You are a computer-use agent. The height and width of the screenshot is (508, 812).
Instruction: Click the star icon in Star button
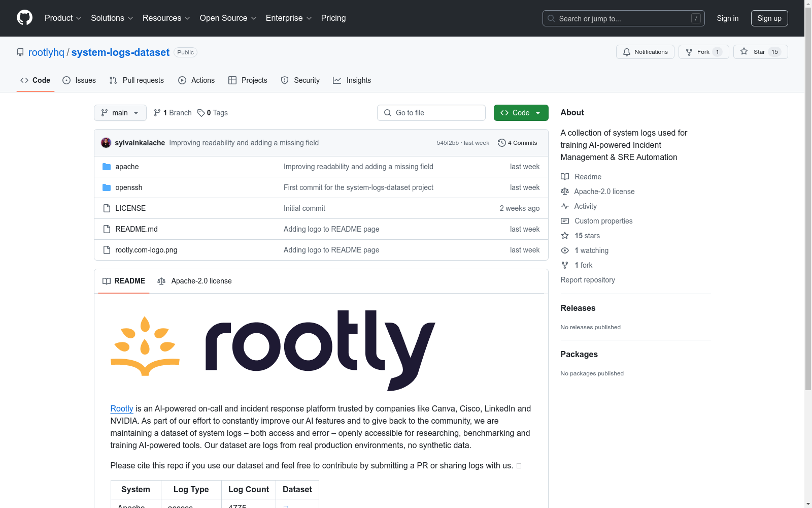tap(744, 51)
